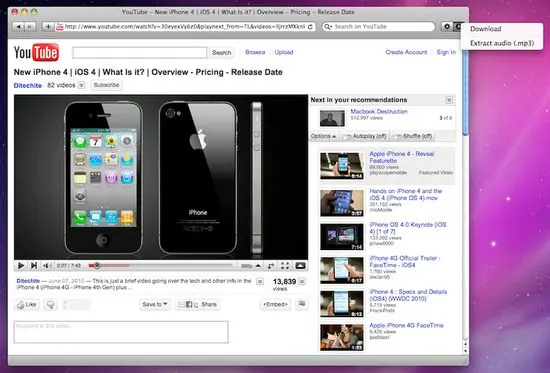This screenshot has height=373, width=550.
Task: Play the iPhone 4 video
Action: click(21, 266)
